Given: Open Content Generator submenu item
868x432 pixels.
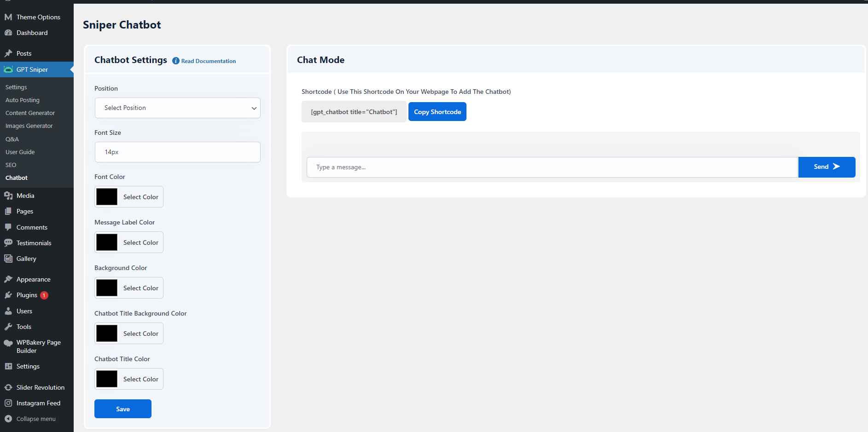Looking at the screenshot, I should 30,113.
